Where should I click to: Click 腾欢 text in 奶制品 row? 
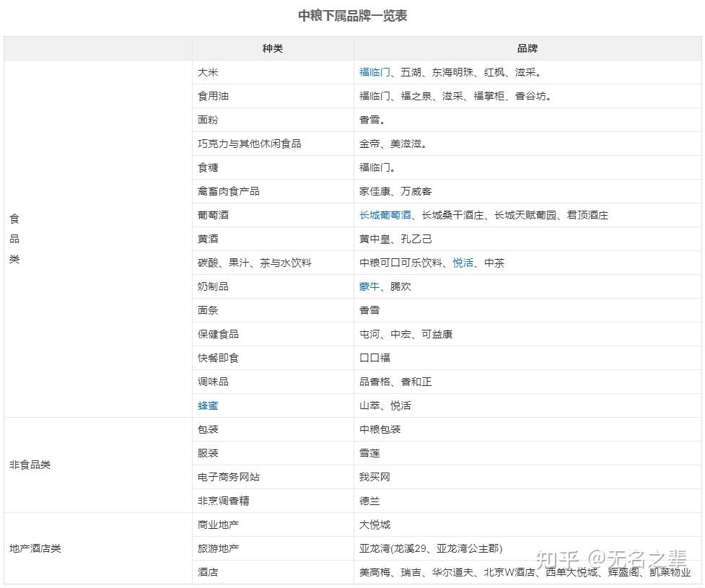(400, 287)
